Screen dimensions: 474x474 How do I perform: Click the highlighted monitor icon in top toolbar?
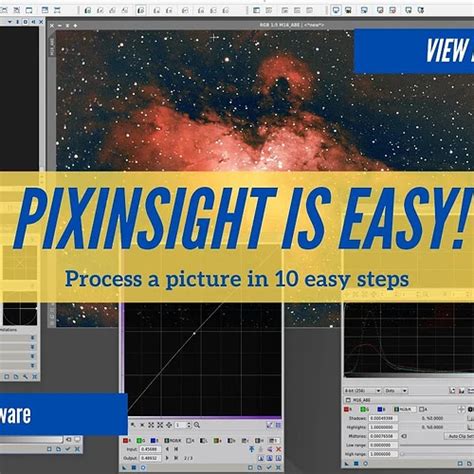[336, 10]
